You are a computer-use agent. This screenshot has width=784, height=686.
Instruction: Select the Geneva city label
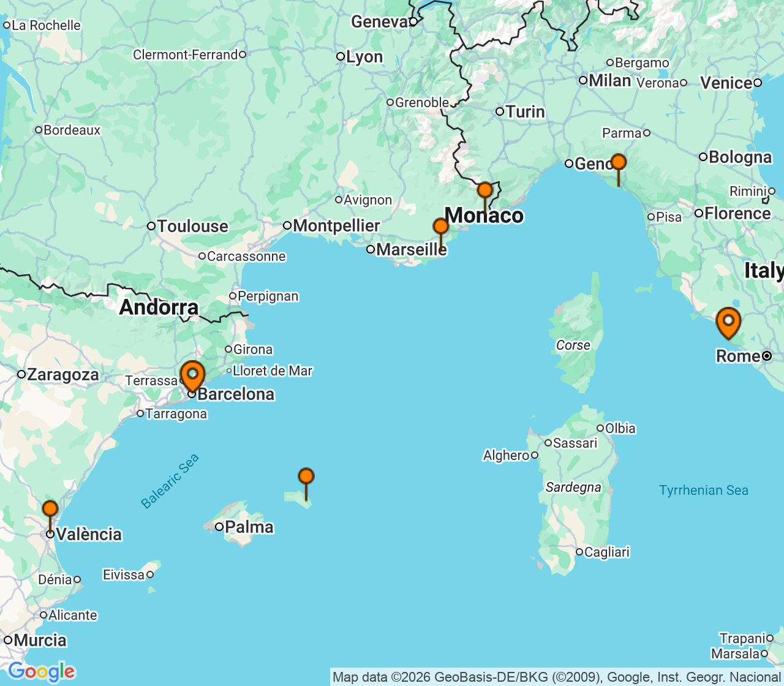click(380, 22)
